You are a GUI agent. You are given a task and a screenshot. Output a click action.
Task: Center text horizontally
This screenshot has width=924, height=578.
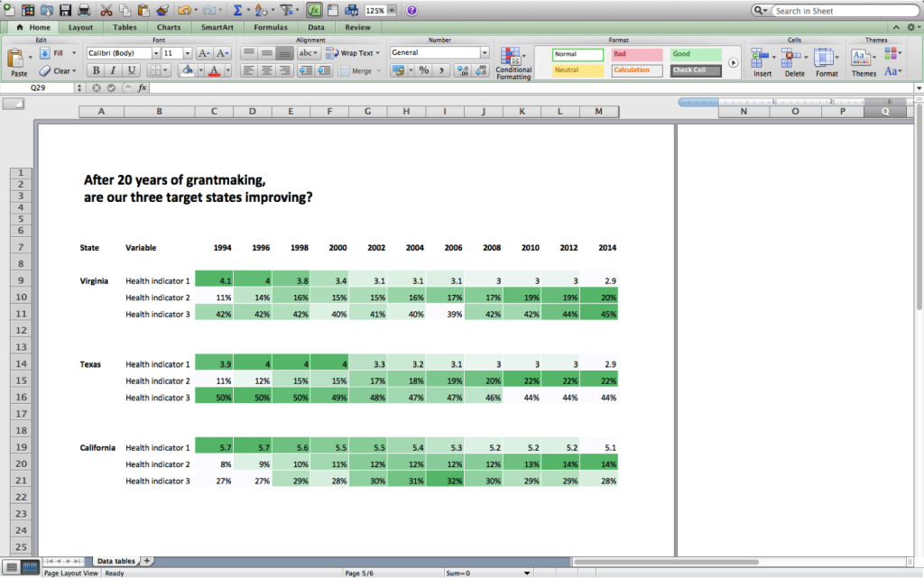click(x=266, y=70)
